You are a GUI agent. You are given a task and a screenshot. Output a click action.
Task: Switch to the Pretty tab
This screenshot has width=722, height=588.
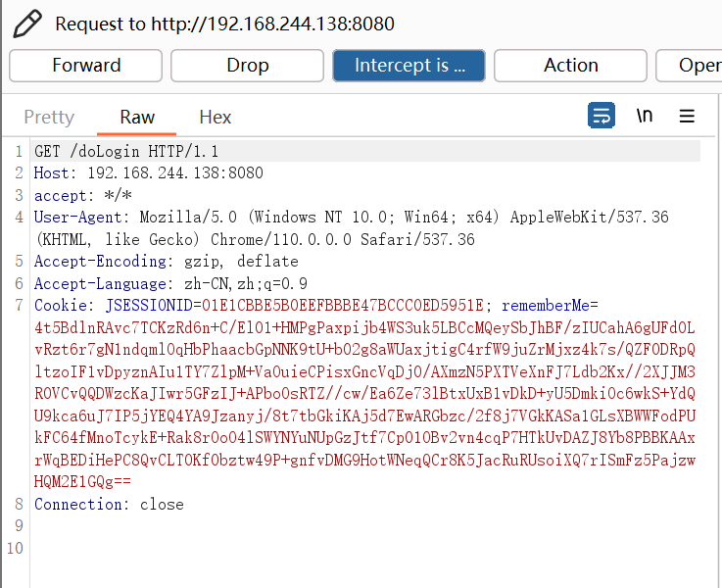pos(49,117)
